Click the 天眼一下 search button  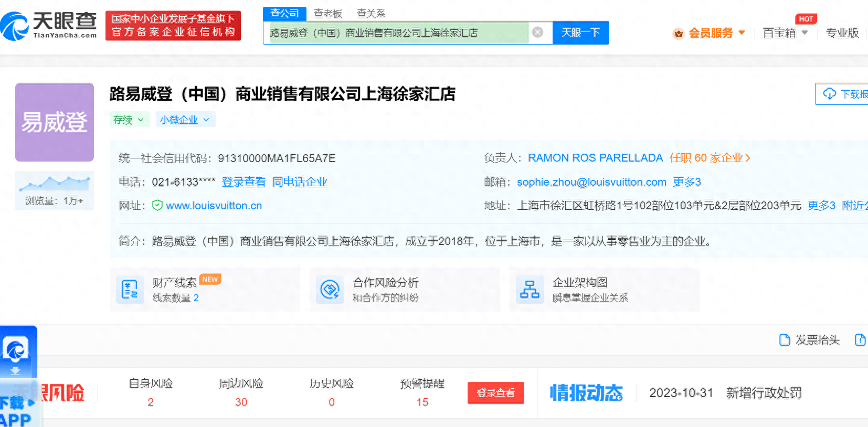580,33
